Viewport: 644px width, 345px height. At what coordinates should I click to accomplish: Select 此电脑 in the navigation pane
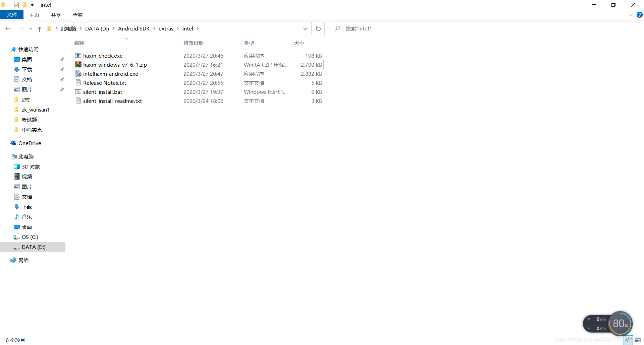click(x=26, y=156)
